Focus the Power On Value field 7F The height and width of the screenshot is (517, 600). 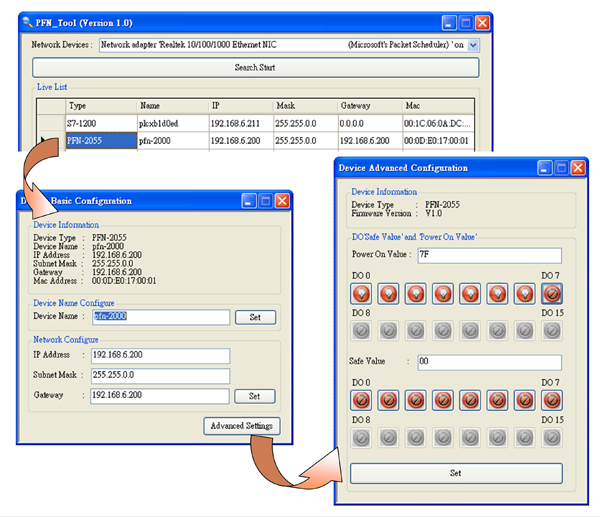pos(489,255)
